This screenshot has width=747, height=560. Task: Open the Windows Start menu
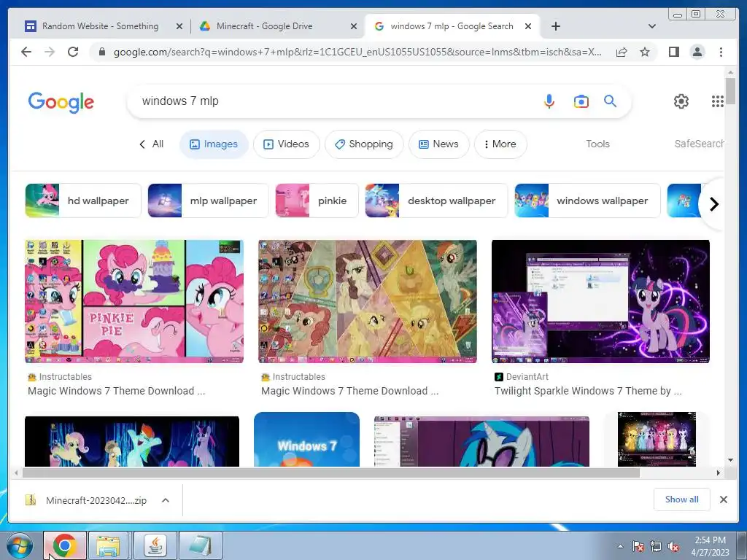20,545
